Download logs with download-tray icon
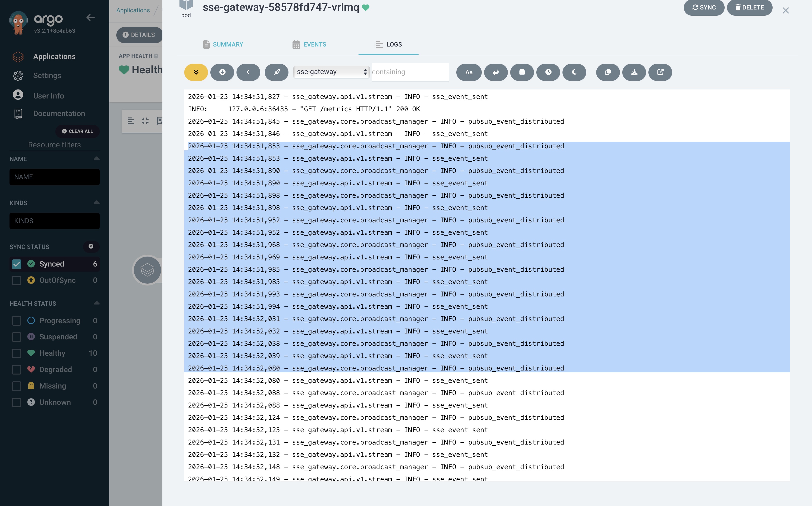The width and height of the screenshot is (812, 506). click(634, 72)
